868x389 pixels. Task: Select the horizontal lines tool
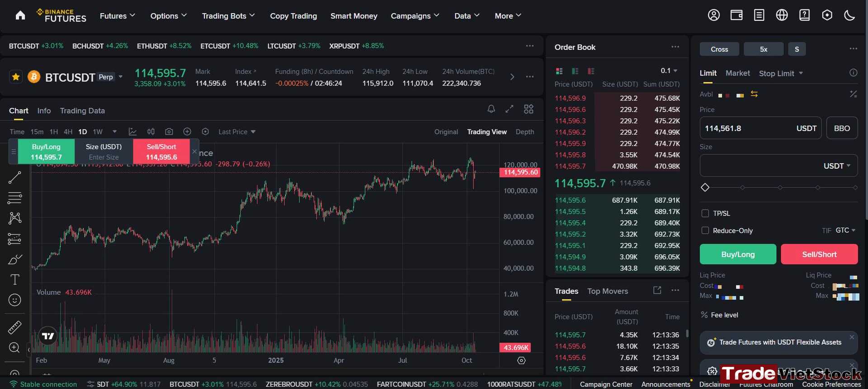coord(14,198)
